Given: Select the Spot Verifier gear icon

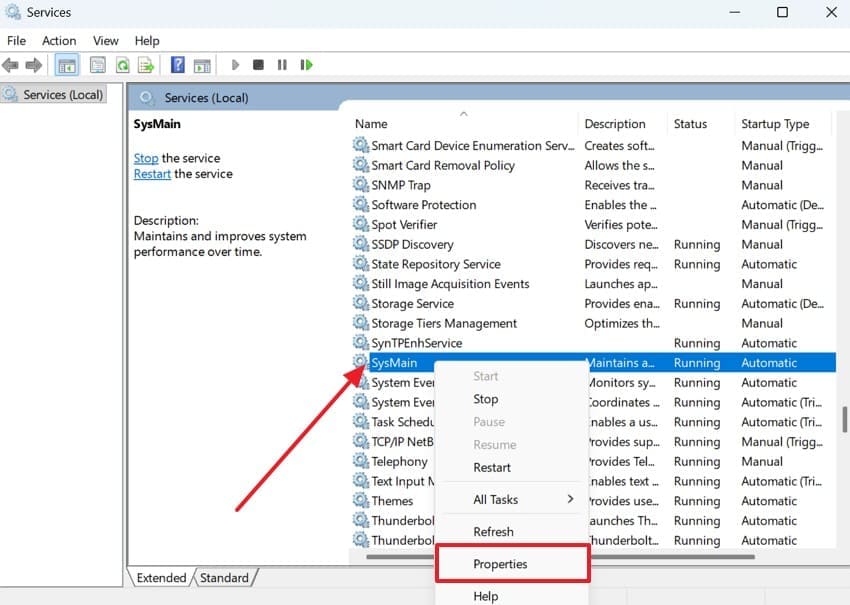Looking at the screenshot, I should pos(360,224).
